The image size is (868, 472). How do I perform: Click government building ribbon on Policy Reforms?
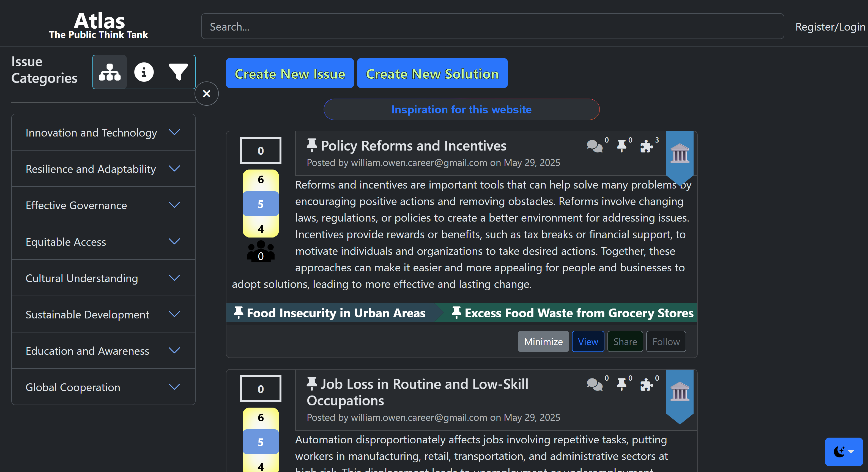(680, 154)
